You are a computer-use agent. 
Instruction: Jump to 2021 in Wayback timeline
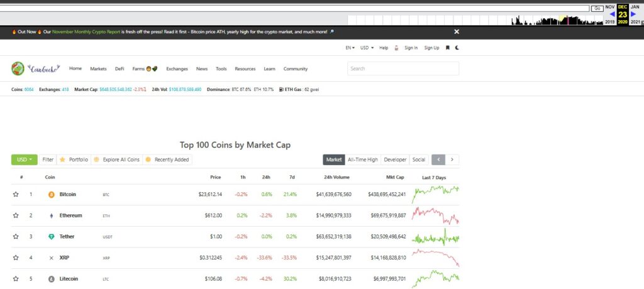[635, 22]
